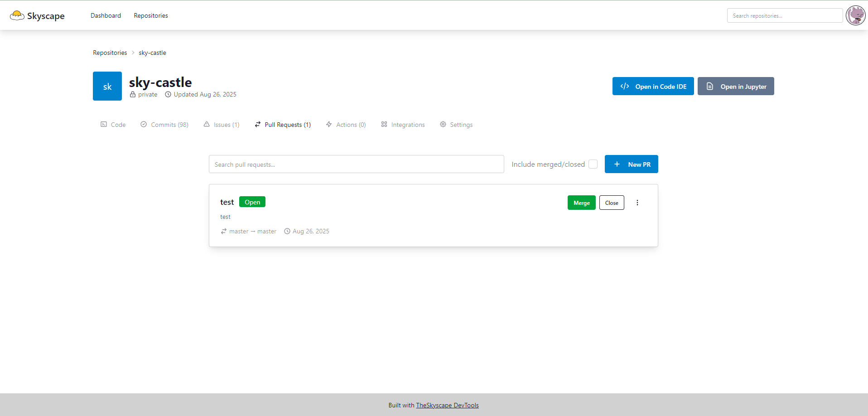Click the PR date Aug 26, 2025
Image resolution: width=868 pixels, height=416 pixels.
coord(311,231)
